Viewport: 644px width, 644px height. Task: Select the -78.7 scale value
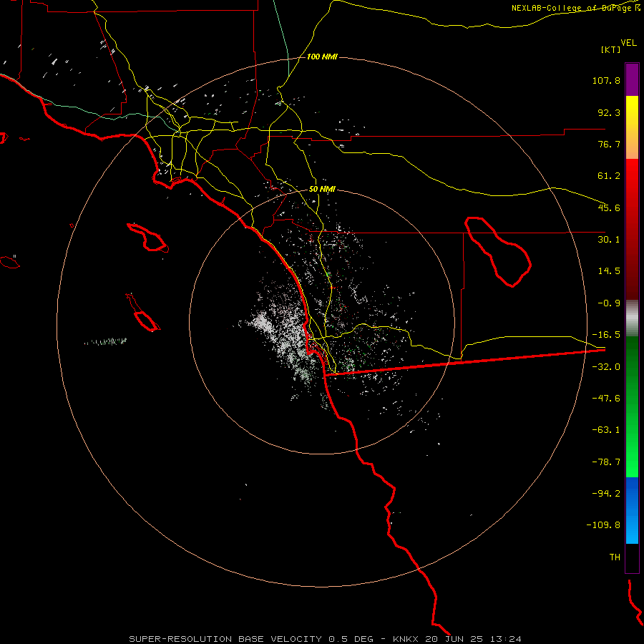pyautogui.click(x=606, y=462)
